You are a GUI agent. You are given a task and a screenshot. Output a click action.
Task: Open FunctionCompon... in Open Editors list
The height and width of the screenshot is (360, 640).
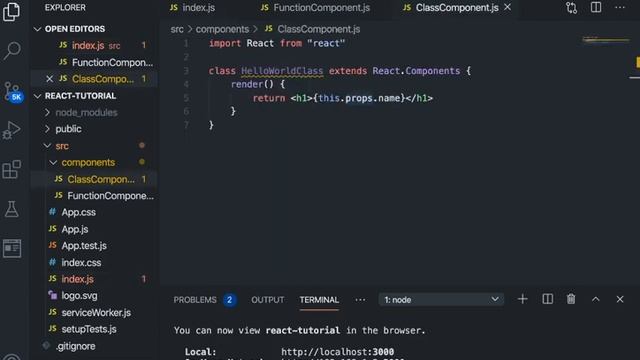[x=94, y=62]
